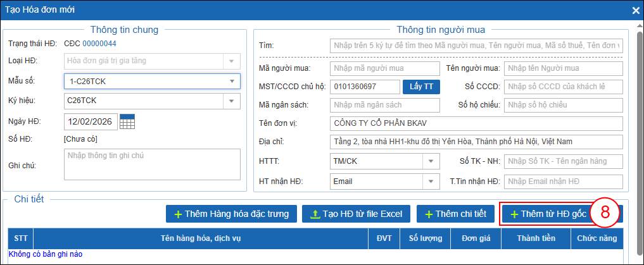Click the buyer search Tìm field
This screenshot has height=265, width=644.
click(x=476, y=46)
